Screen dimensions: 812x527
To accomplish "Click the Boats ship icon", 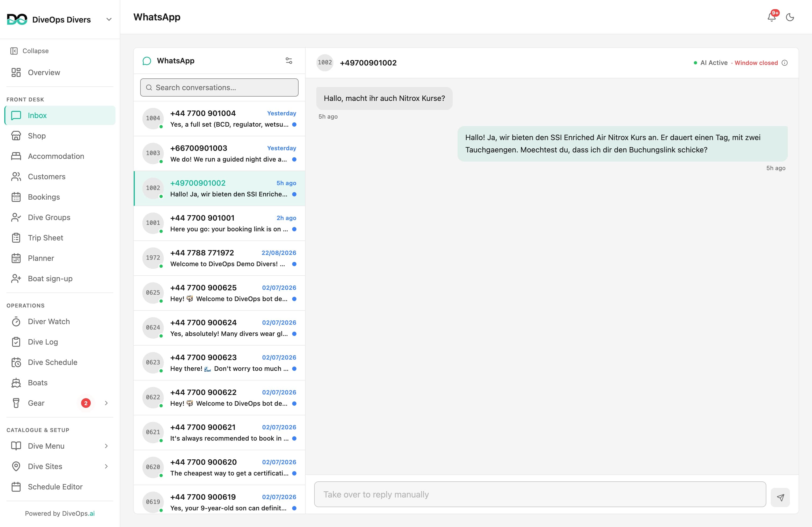I will coord(16,383).
